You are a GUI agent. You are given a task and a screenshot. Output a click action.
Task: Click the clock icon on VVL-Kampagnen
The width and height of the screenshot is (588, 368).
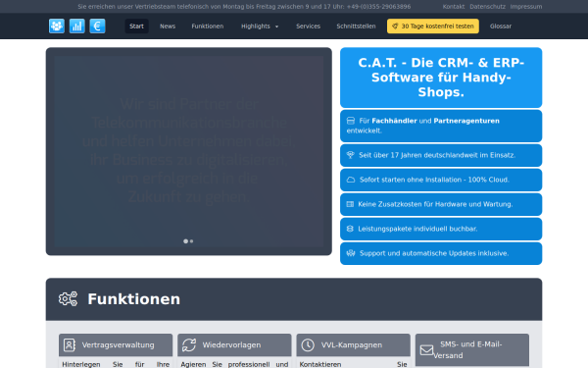(x=308, y=344)
